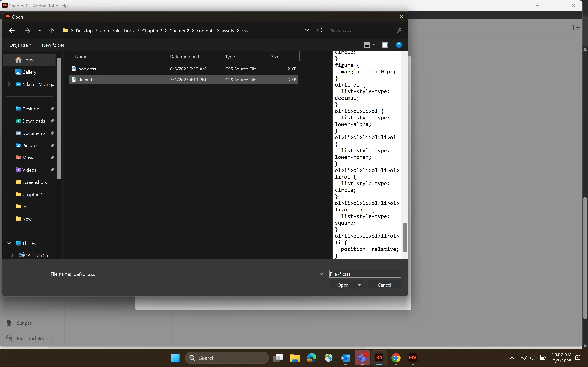Open the view options list icon
Screen dimensions: 588x367
pyautogui.click(x=367, y=45)
